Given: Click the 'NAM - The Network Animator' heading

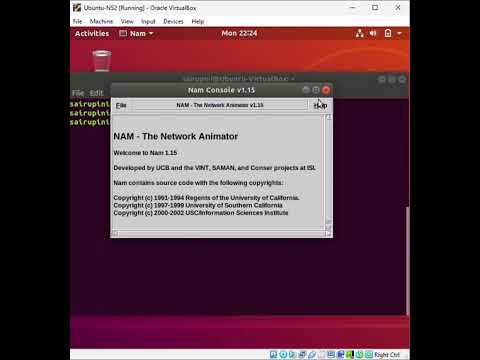Looking at the screenshot, I should point(175,137).
